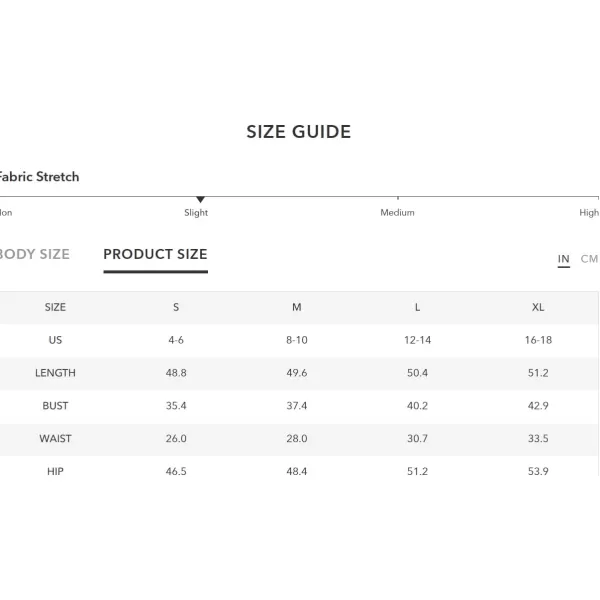Select the M column header

[x=297, y=307]
